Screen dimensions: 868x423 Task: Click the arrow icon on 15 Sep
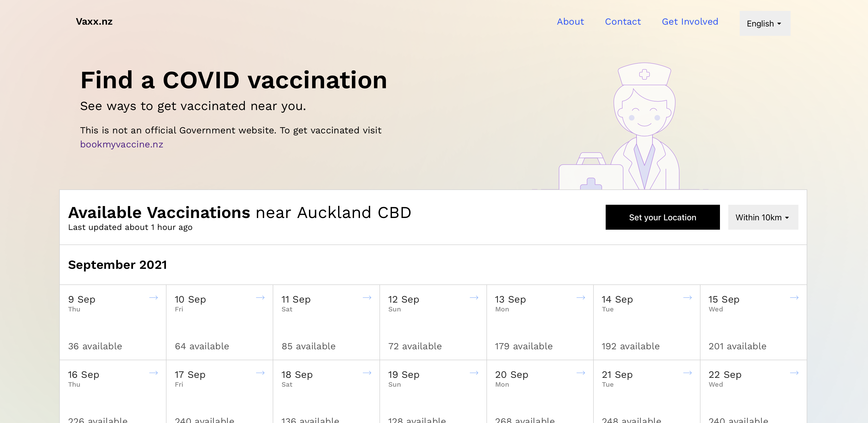tap(794, 298)
